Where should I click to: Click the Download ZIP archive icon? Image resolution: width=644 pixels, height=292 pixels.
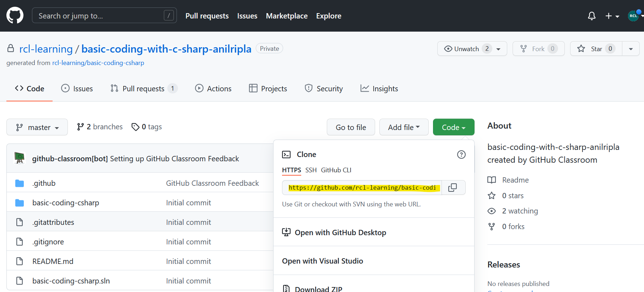point(286,289)
